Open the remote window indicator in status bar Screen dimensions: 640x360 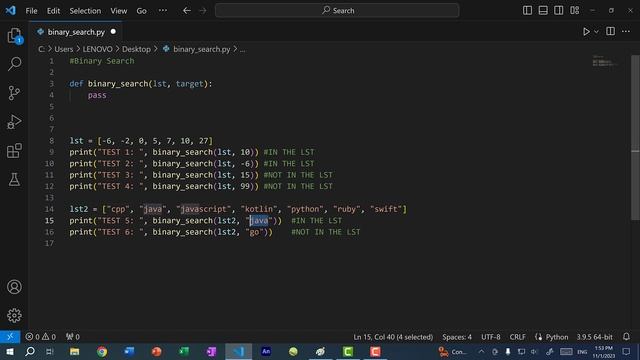pyautogui.click(x=10, y=337)
